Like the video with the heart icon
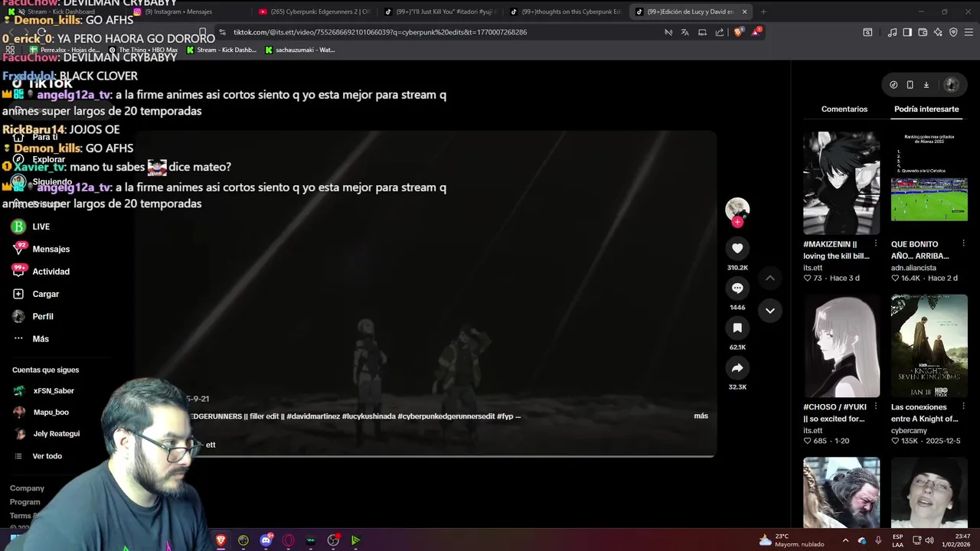980x551 pixels. coord(737,248)
